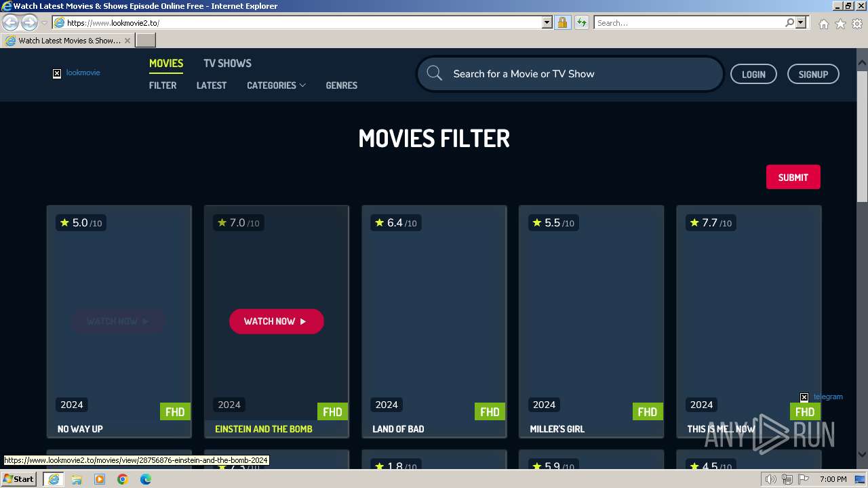This screenshot has height=488, width=868.
Task: Click the security lock icon
Action: pos(562,23)
